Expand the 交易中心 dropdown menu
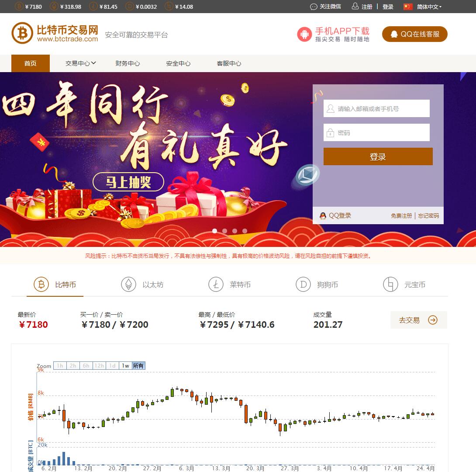 (81, 63)
